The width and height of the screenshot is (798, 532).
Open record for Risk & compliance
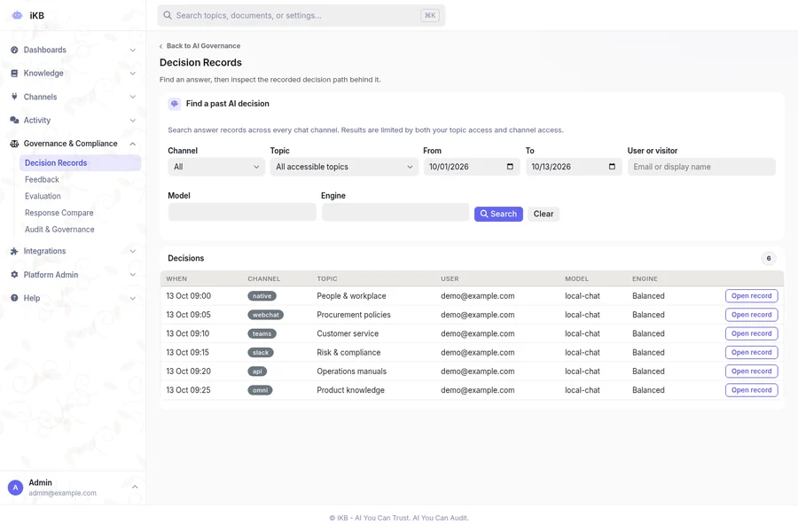751,352
